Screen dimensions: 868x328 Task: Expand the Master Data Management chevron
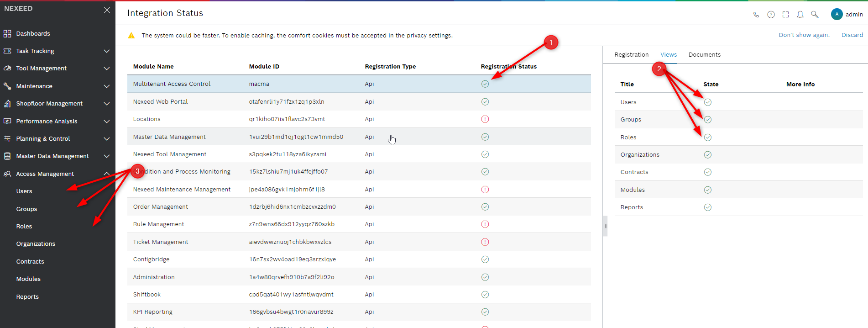coord(107,156)
